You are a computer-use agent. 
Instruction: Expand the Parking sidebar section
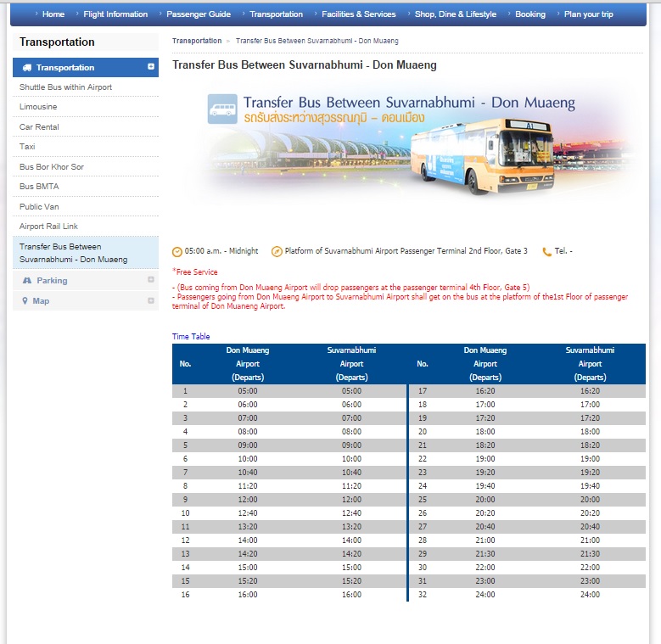coord(151,279)
